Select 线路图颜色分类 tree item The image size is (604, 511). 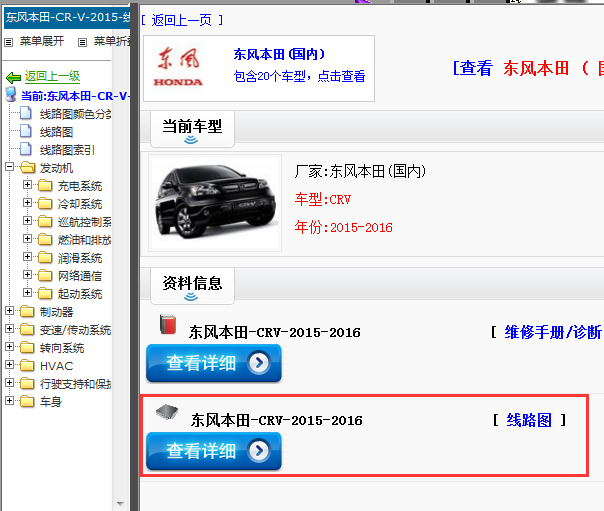76,114
